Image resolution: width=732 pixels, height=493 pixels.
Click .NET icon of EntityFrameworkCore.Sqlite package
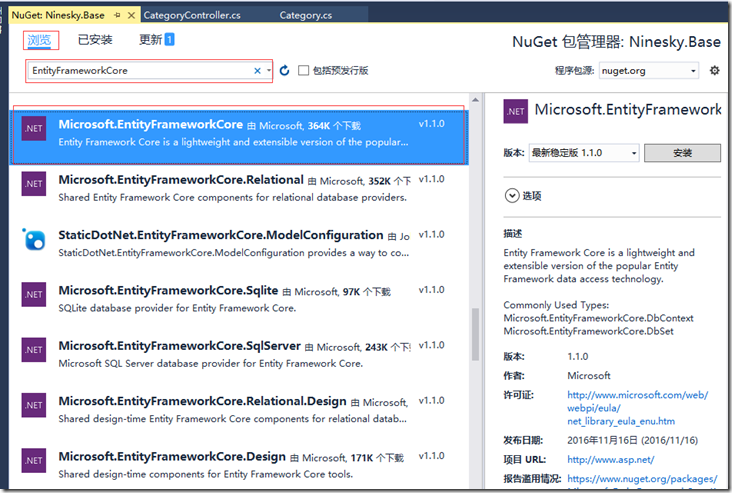34,295
